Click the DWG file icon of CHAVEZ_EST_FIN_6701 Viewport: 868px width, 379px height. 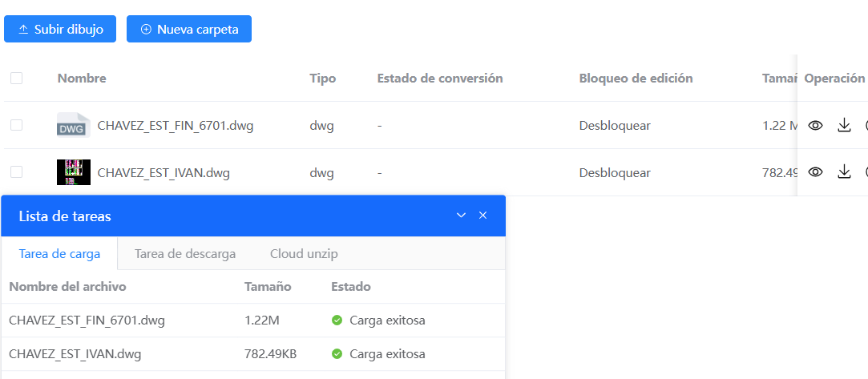tap(74, 125)
